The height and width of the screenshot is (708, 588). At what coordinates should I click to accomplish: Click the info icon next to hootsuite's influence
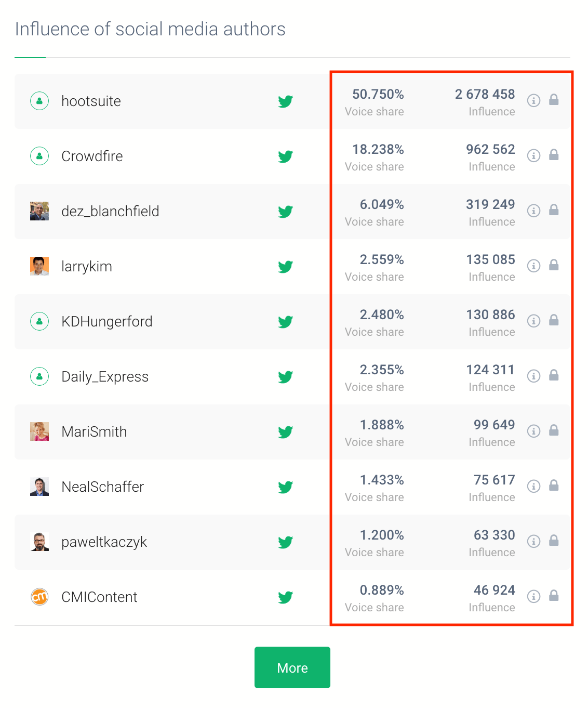pyautogui.click(x=533, y=101)
